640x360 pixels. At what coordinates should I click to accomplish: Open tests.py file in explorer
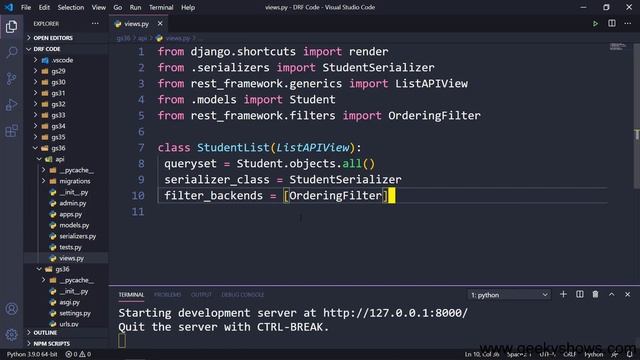(x=70, y=247)
